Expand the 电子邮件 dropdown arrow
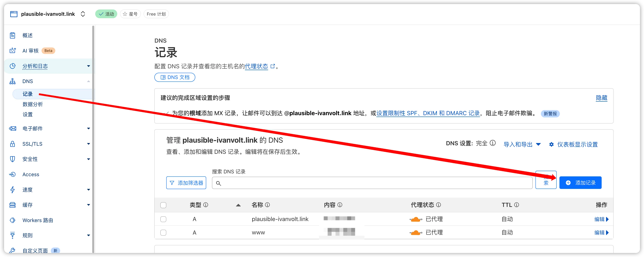Image resolution: width=644 pixels, height=257 pixels. [88, 129]
